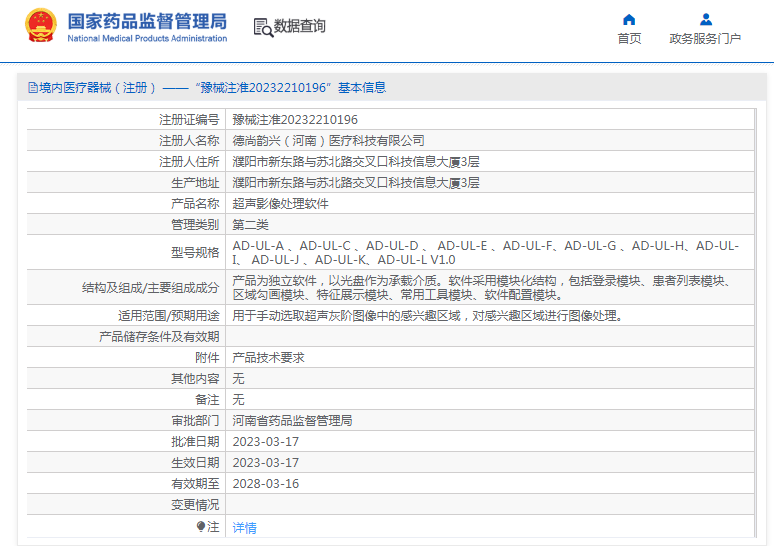Click the National Medical Products Administration text
This screenshot has height=546, width=774.
click(x=147, y=39)
